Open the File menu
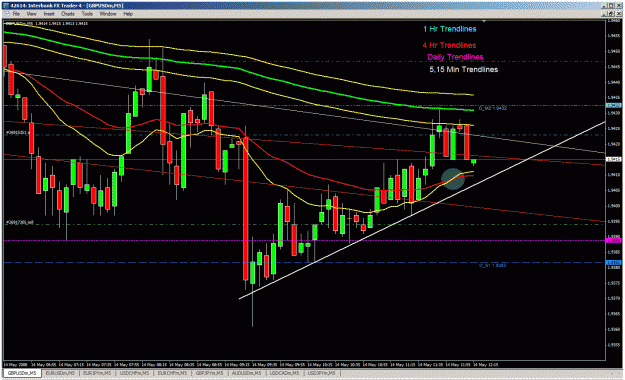Image resolution: width=625 pixels, height=380 pixels. point(16,14)
